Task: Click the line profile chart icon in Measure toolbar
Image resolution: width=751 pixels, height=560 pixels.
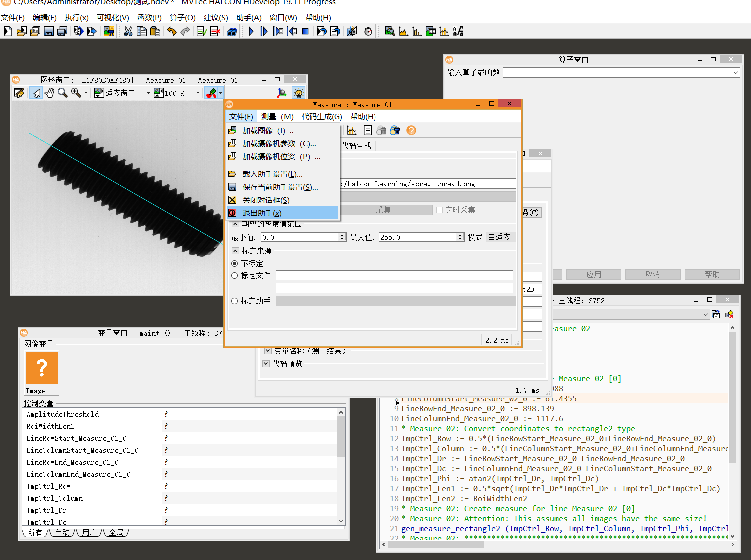Action: (x=352, y=130)
